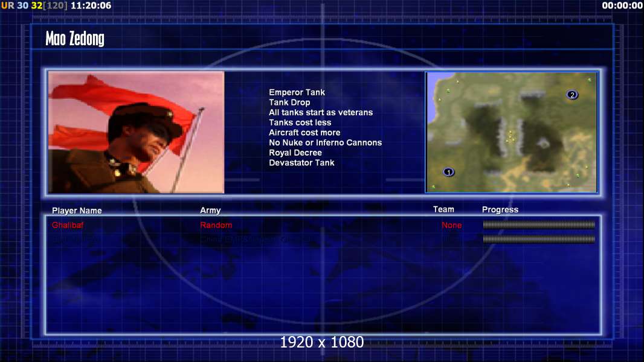Click the 'Player Name' column header
The width and height of the screenshot is (644, 362).
[x=77, y=211]
